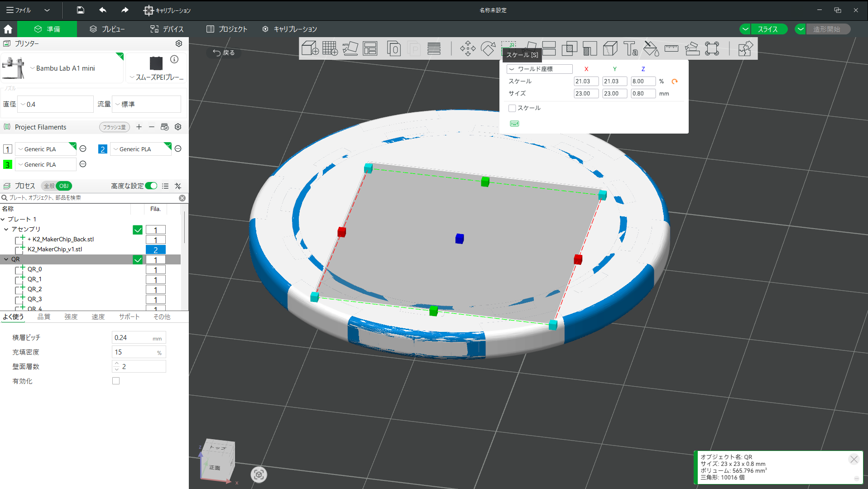
Task: Open the Assembly view icon at toolbar end
Action: point(745,48)
